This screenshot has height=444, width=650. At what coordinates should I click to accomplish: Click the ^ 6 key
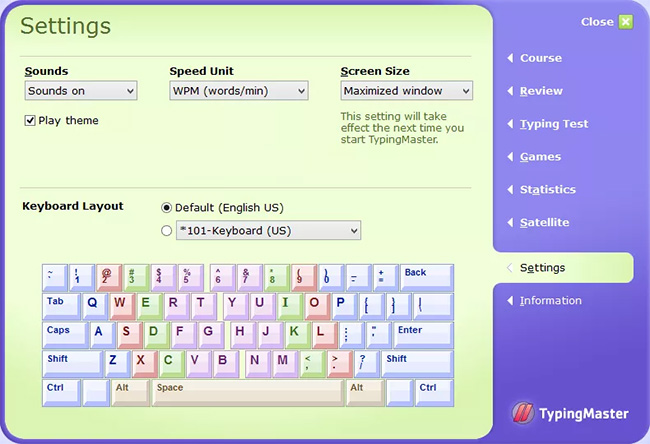click(223, 277)
